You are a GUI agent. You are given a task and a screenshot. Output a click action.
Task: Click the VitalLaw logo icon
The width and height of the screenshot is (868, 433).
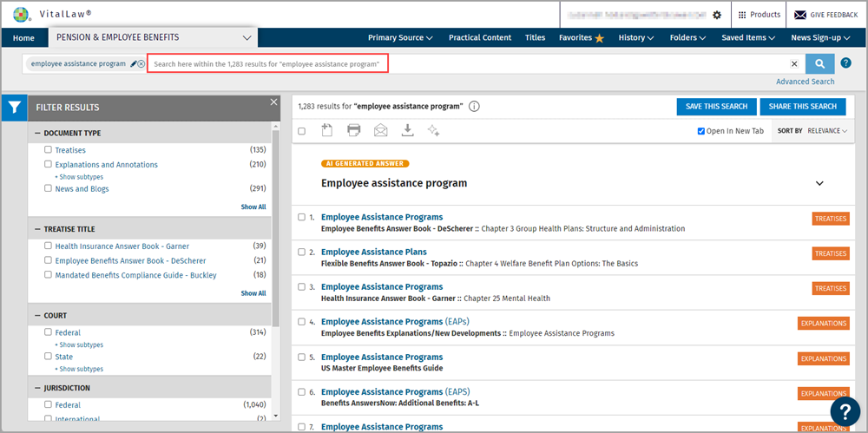[x=23, y=15]
